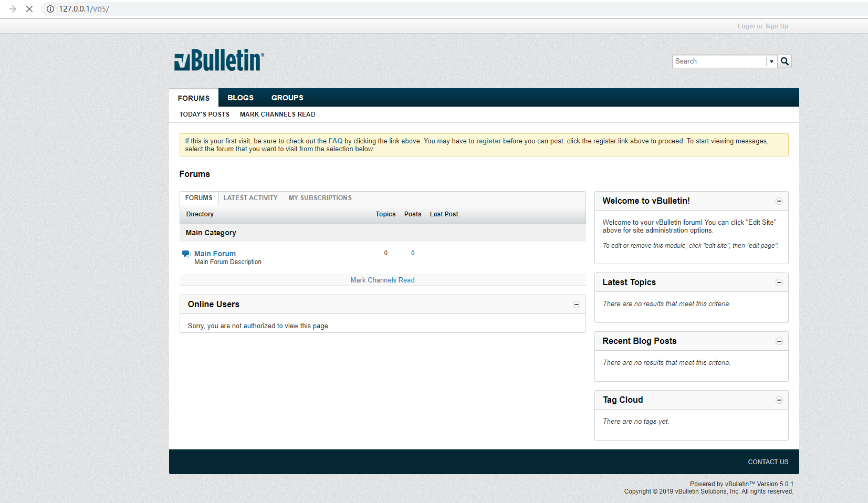
Task: Click the Topics column header
Action: click(385, 214)
